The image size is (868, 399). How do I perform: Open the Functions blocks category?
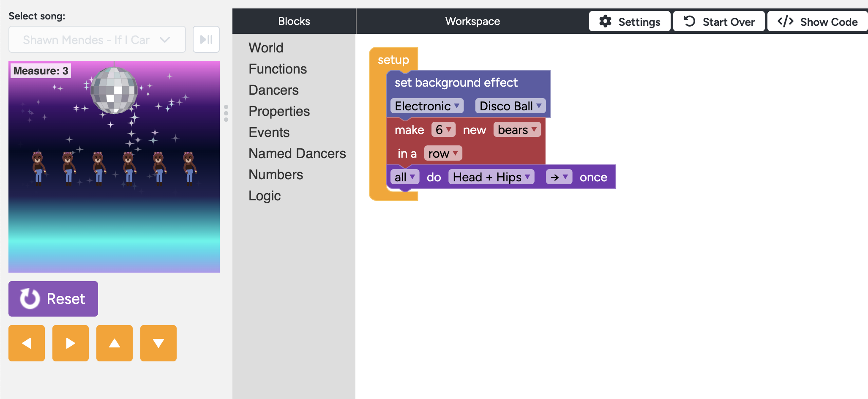[x=278, y=69]
